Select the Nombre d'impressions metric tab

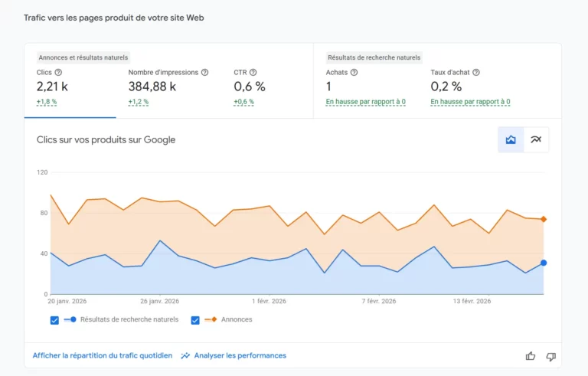coord(168,87)
